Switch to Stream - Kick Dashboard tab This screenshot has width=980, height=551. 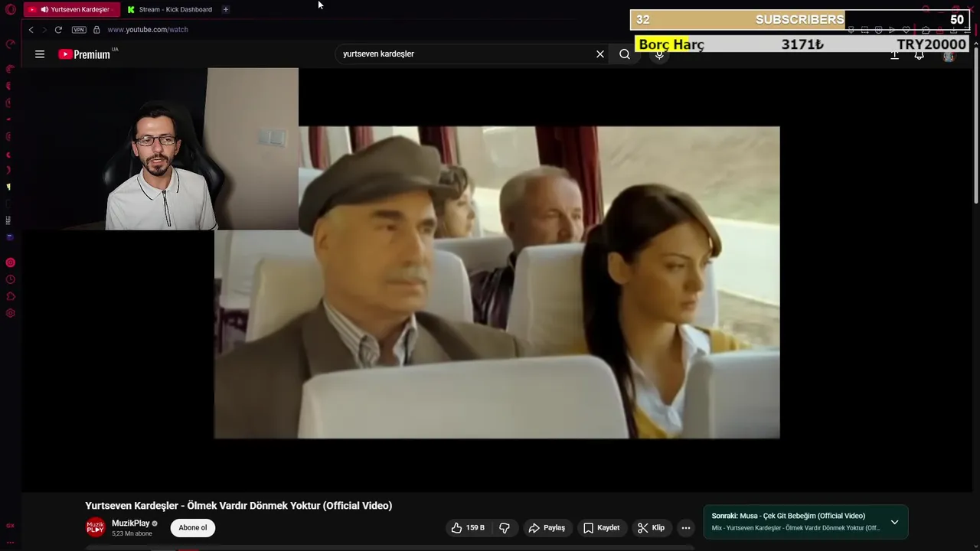pyautogui.click(x=170, y=9)
